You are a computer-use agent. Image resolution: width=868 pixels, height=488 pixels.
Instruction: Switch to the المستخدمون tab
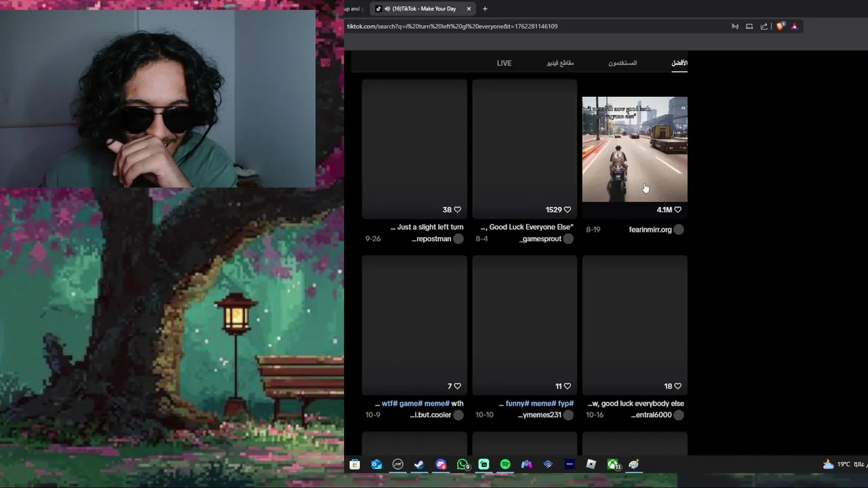coord(623,63)
